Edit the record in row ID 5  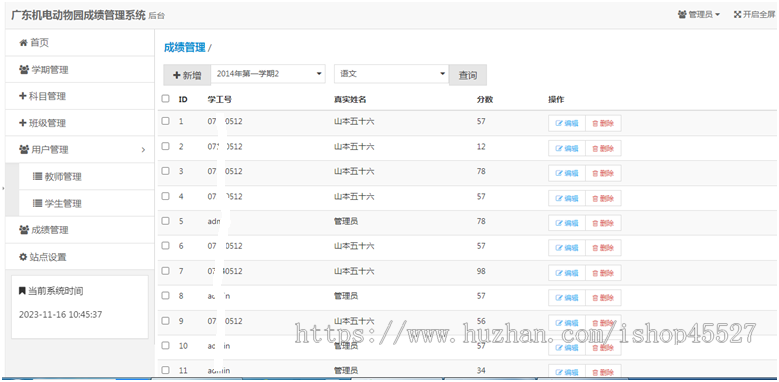pos(567,223)
